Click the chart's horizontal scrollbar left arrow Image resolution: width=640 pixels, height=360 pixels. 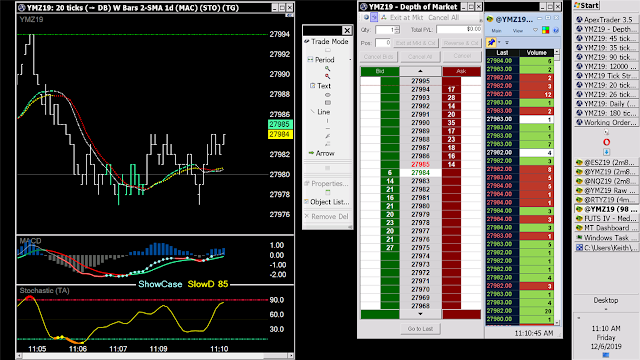point(19,356)
